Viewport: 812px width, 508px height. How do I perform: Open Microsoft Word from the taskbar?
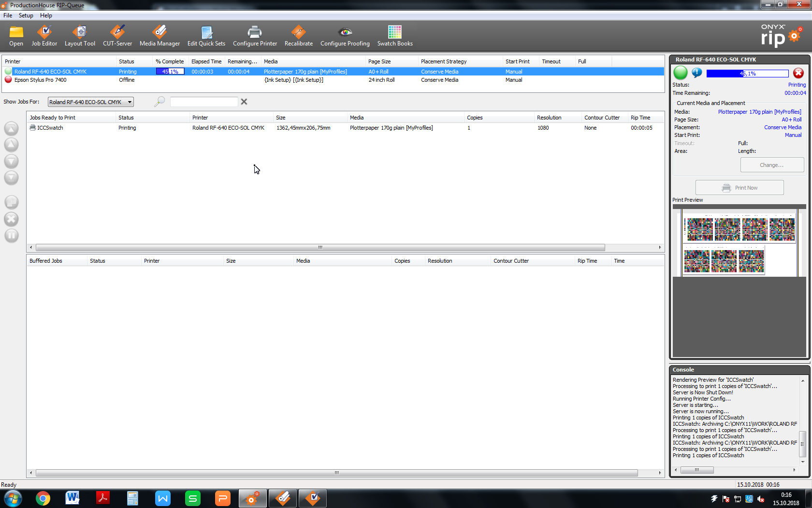(x=72, y=498)
